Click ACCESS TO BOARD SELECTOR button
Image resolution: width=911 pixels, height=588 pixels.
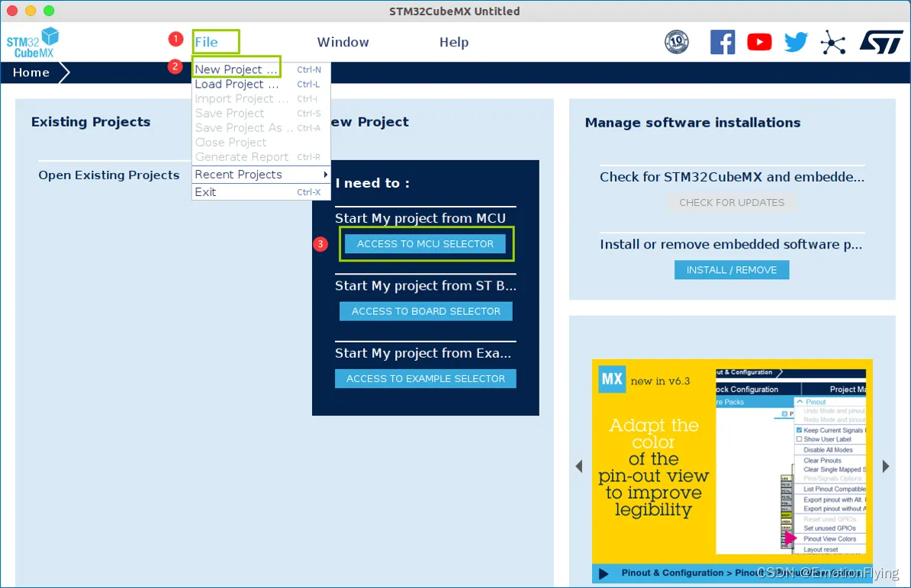pos(426,311)
